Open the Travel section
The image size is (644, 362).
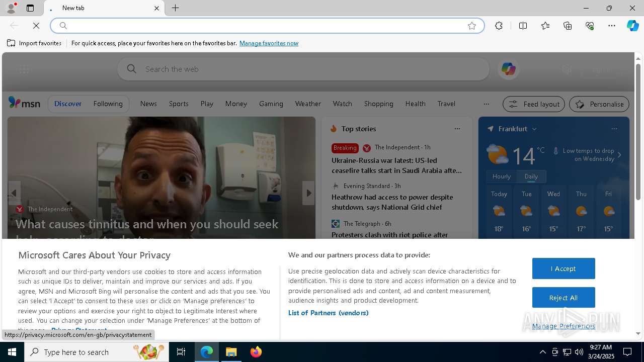pos(446,104)
